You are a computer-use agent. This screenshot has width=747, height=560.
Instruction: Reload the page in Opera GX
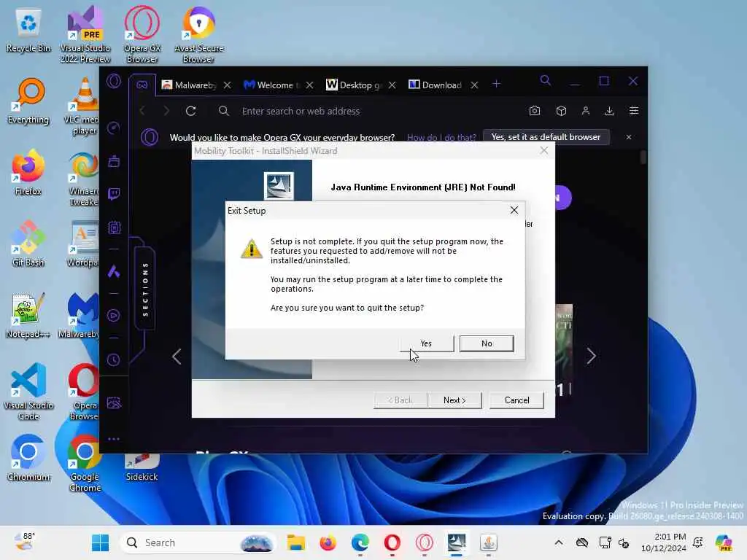(191, 111)
